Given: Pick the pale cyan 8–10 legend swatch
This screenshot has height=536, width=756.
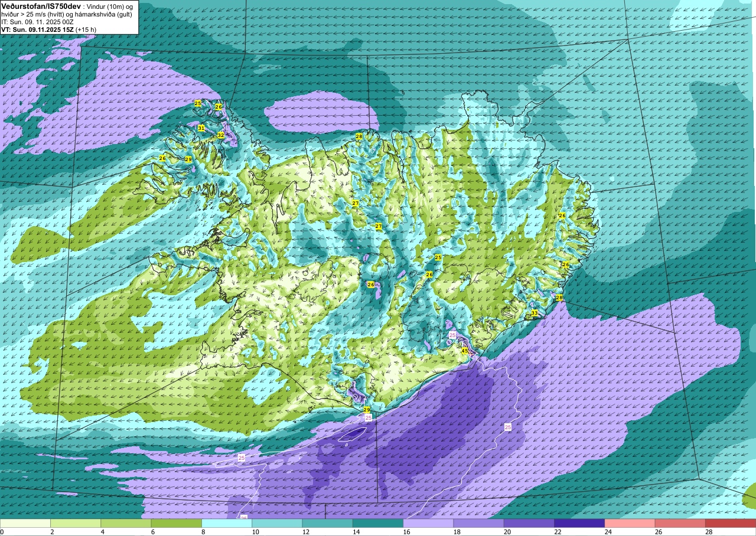Looking at the screenshot, I should click(x=227, y=523).
